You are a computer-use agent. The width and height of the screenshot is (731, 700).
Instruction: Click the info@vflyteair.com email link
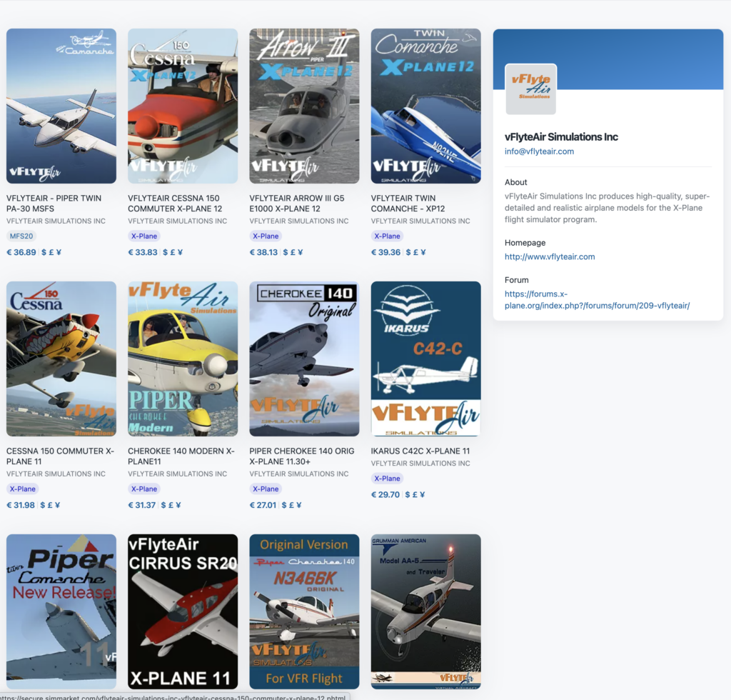tap(539, 151)
